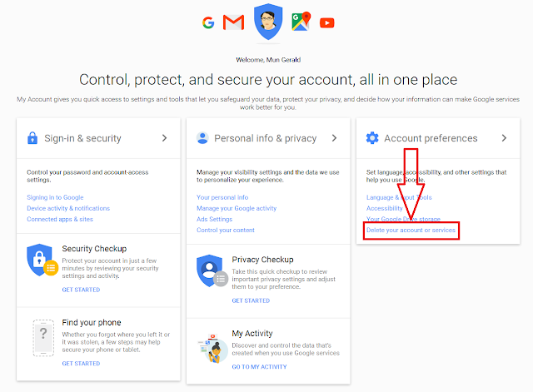Viewport: 533px width, 392px height.
Task: Open the Google Maps icon
Action: (301, 22)
